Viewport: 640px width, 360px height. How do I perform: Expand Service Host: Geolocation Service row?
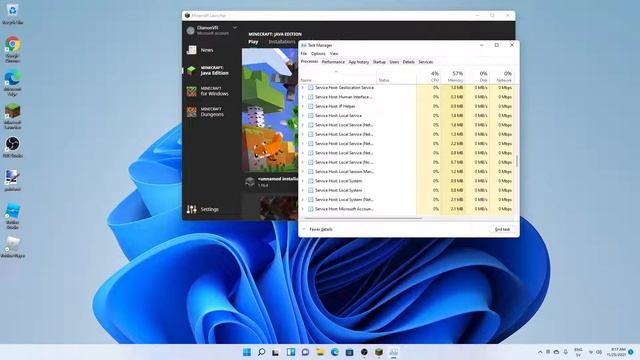(x=302, y=88)
